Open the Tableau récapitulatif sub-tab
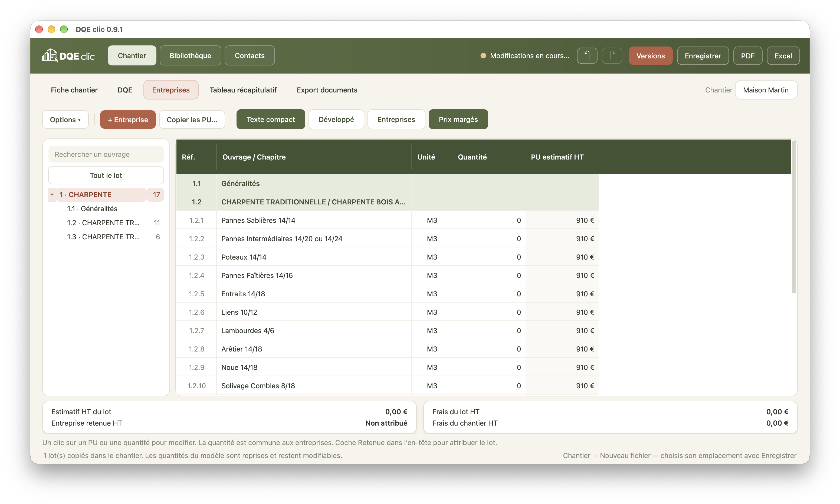The width and height of the screenshot is (840, 504). tap(243, 90)
